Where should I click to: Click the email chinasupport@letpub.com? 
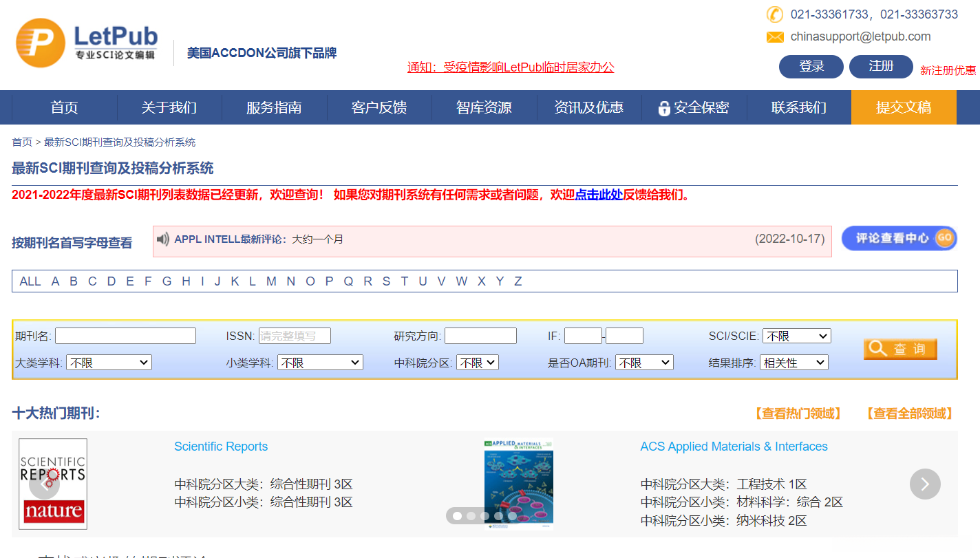pyautogui.click(x=860, y=36)
